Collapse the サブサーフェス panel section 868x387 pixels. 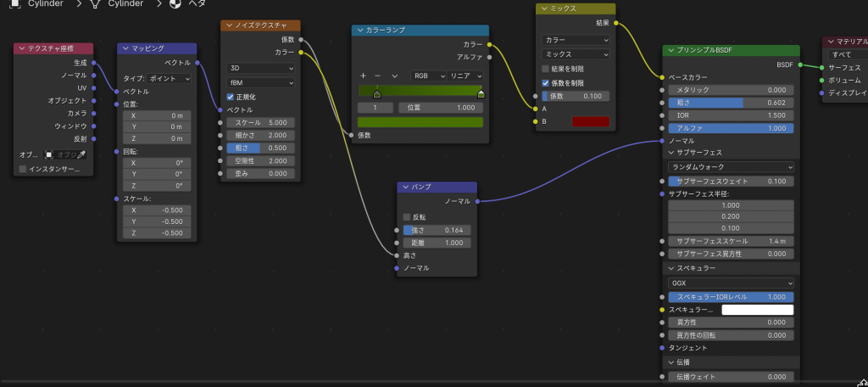tap(670, 154)
